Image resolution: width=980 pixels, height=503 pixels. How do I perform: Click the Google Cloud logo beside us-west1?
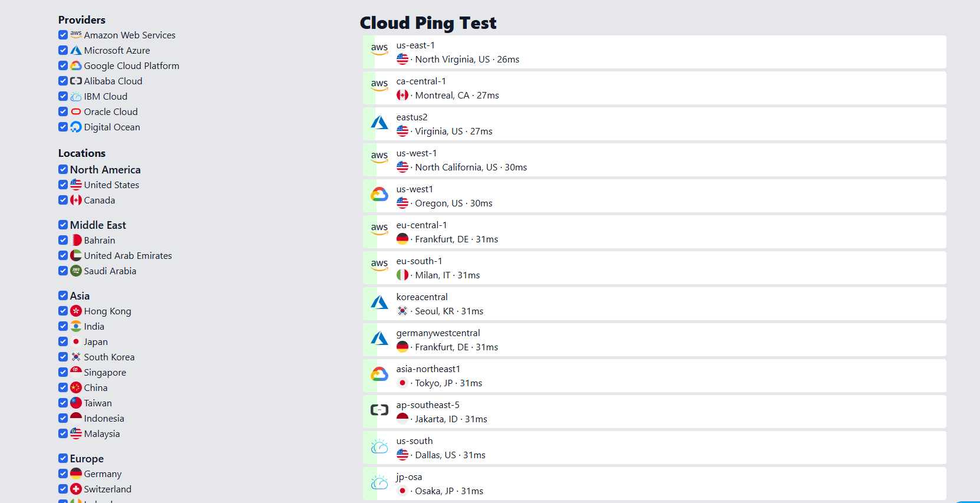(380, 195)
